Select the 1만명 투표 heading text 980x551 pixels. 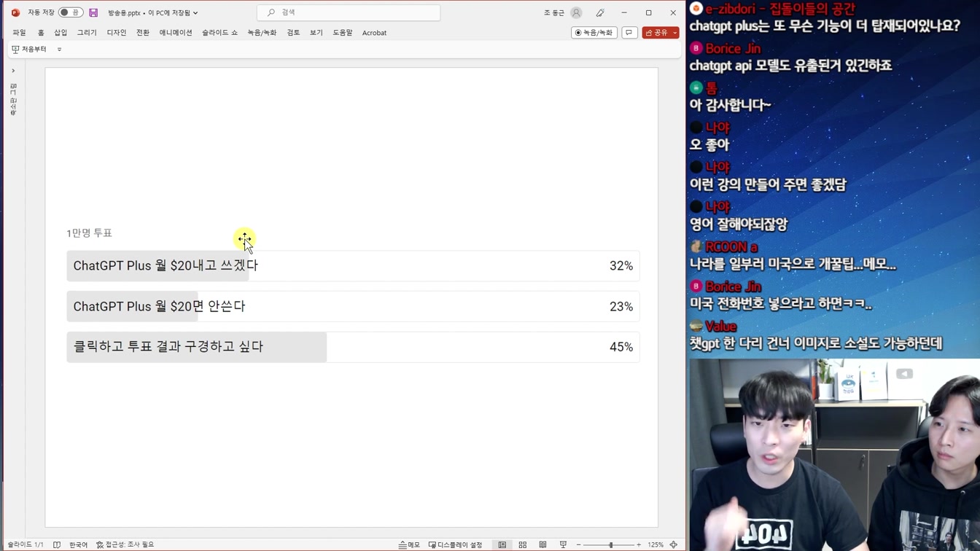pos(89,233)
